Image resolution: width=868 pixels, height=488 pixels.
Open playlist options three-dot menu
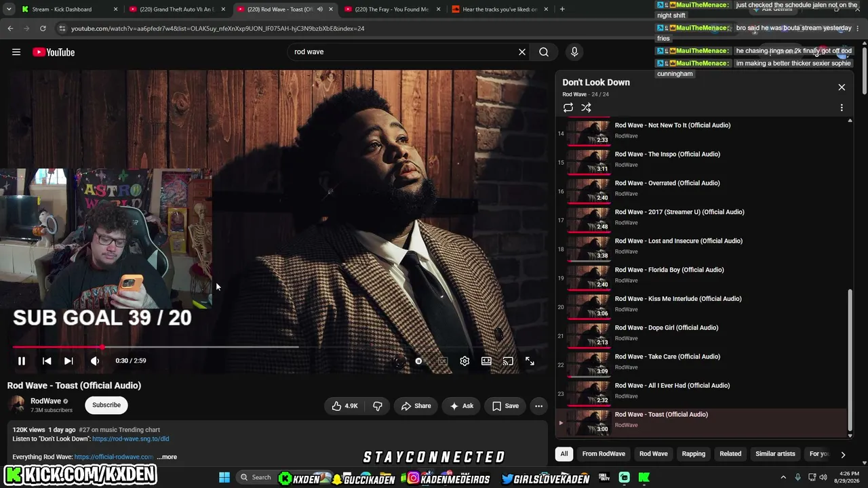842,108
